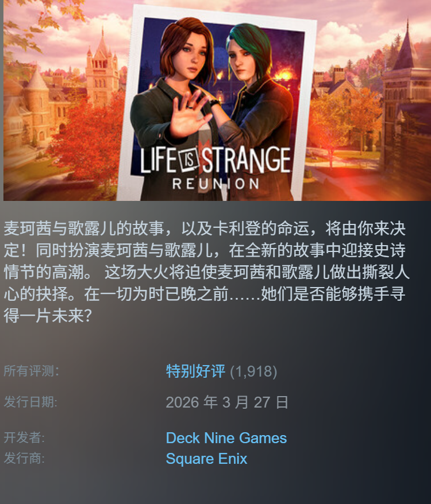Open the Square Enix publisher link

point(206,458)
